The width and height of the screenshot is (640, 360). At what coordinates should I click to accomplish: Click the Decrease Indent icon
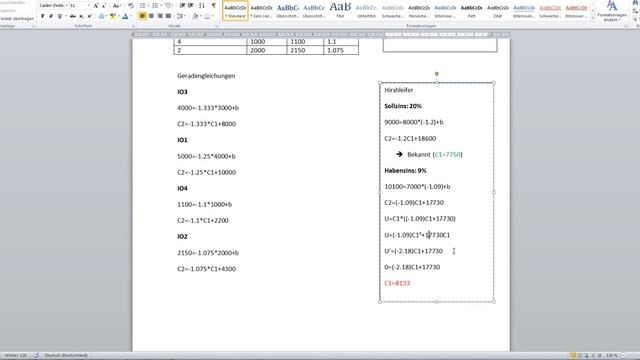point(182,5)
